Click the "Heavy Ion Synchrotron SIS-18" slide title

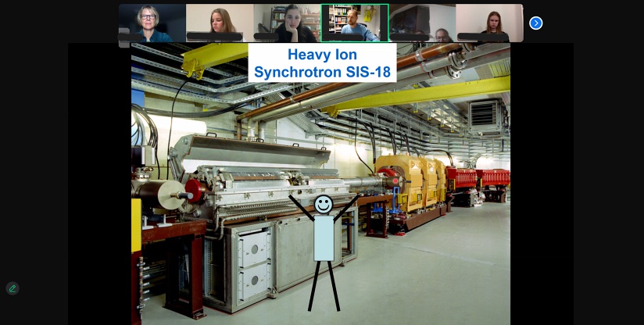click(322, 63)
